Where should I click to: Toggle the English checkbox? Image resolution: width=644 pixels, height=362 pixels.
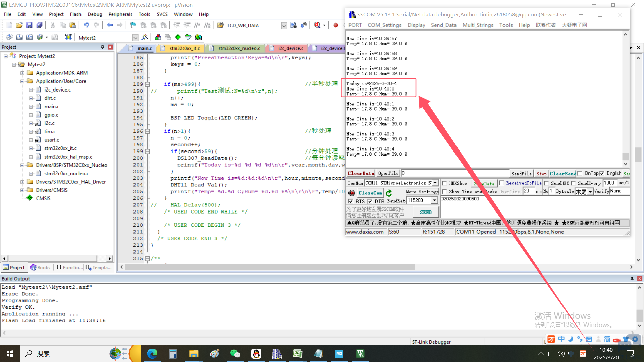tap(602, 173)
